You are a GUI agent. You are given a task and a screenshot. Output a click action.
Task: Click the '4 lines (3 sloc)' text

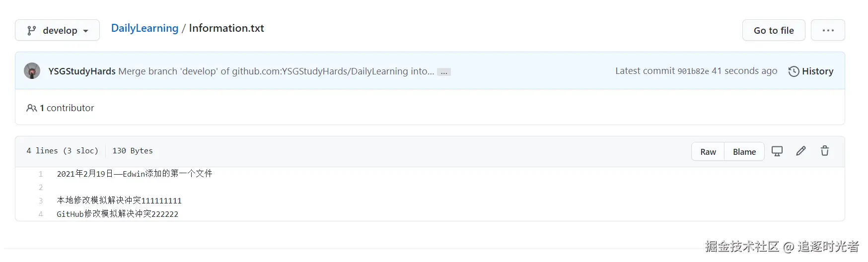pyautogui.click(x=63, y=151)
